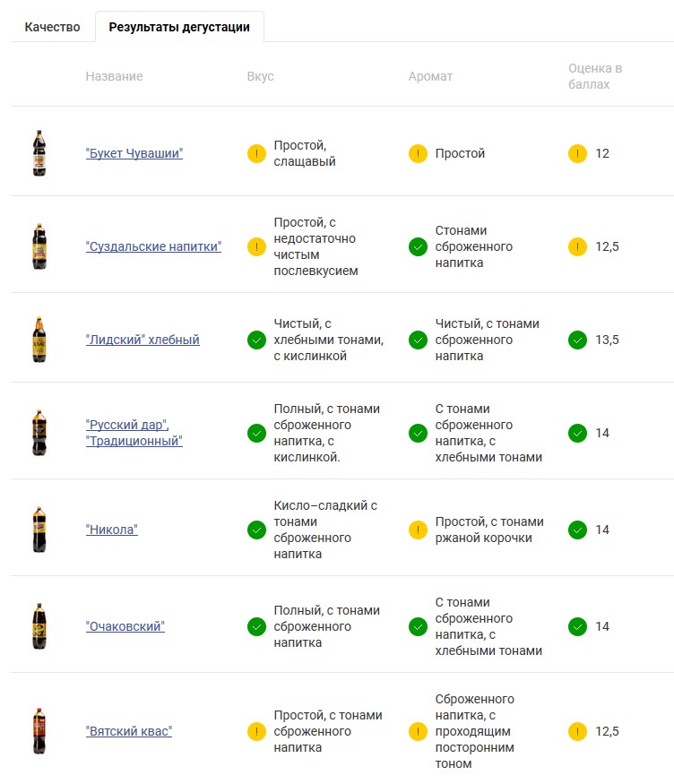Click green check by "Стонами сброженного напитка"

click(x=418, y=246)
